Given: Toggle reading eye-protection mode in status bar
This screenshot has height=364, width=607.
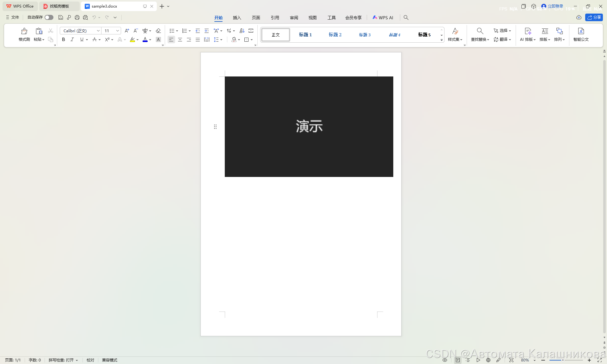Looking at the screenshot, I should [445, 360].
